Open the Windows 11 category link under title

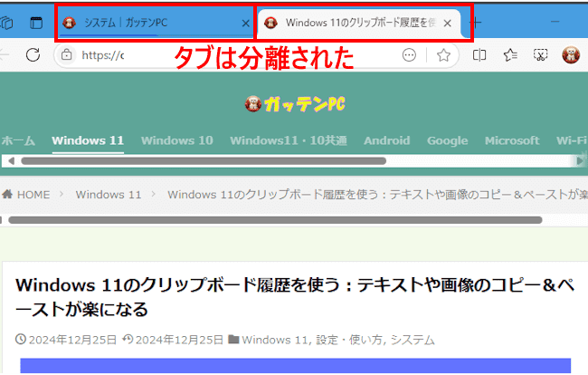(x=275, y=340)
